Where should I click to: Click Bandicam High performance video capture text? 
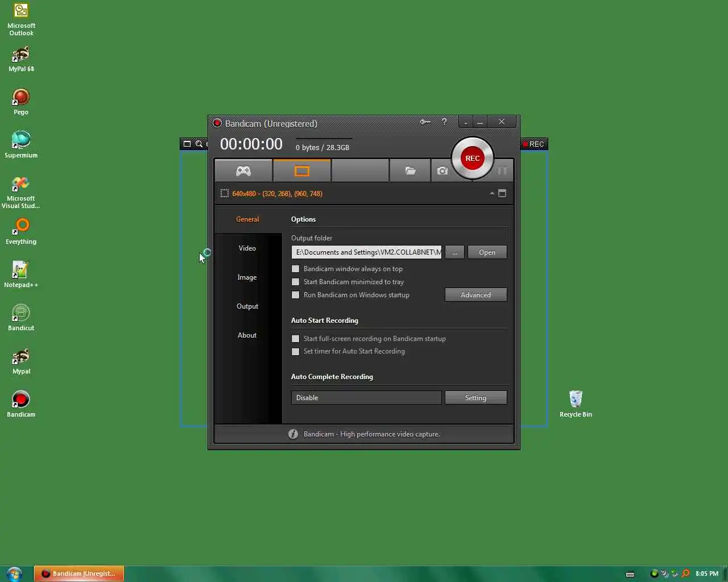371,434
